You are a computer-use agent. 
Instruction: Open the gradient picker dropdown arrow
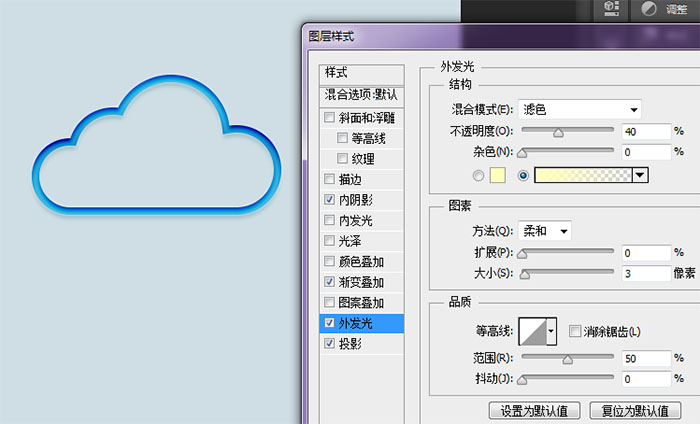click(x=640, y=175)
